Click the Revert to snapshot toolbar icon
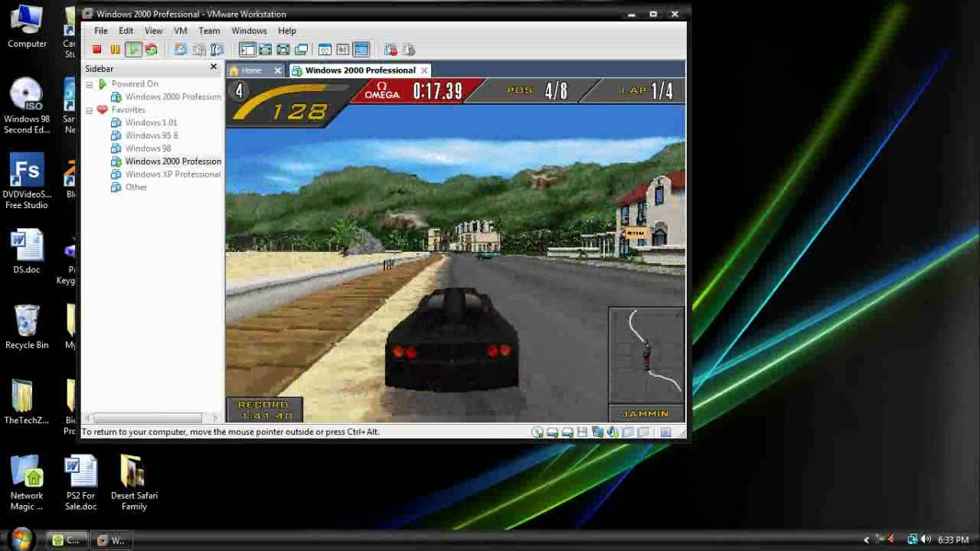The width and height of the screenshot is (980, 551). pyautogui.click(x=199, y=50)
